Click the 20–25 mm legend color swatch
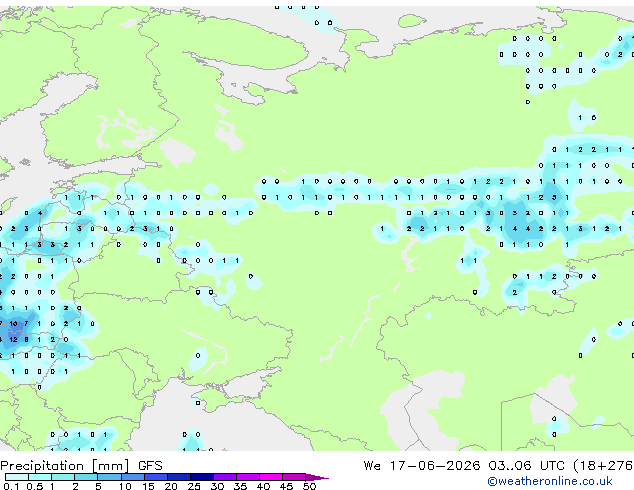 (179, 477)
